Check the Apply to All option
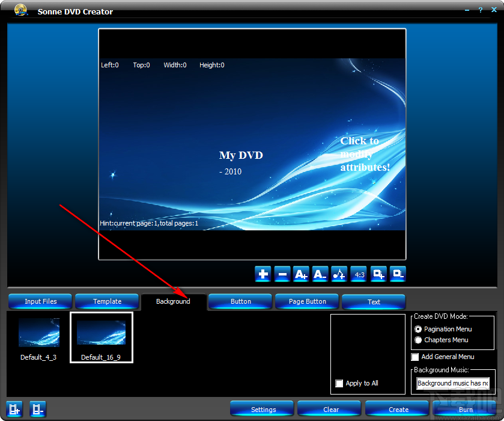Screen dimensions: 504x421 coord(339,383)
